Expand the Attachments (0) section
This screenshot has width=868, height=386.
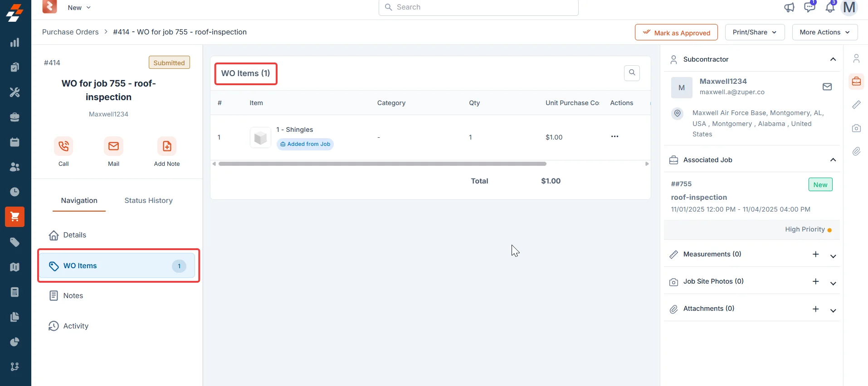[833, 310]
